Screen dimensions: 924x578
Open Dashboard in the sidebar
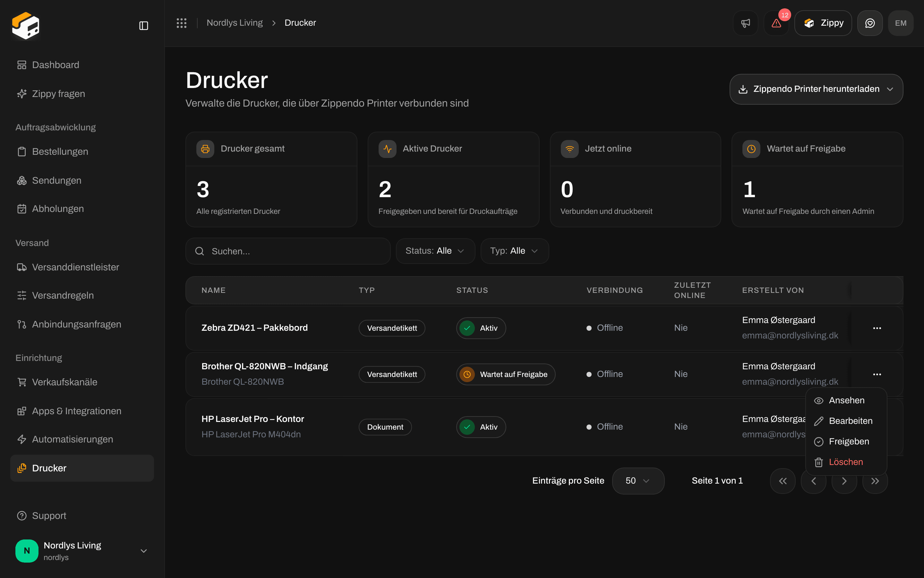(82, 65)
